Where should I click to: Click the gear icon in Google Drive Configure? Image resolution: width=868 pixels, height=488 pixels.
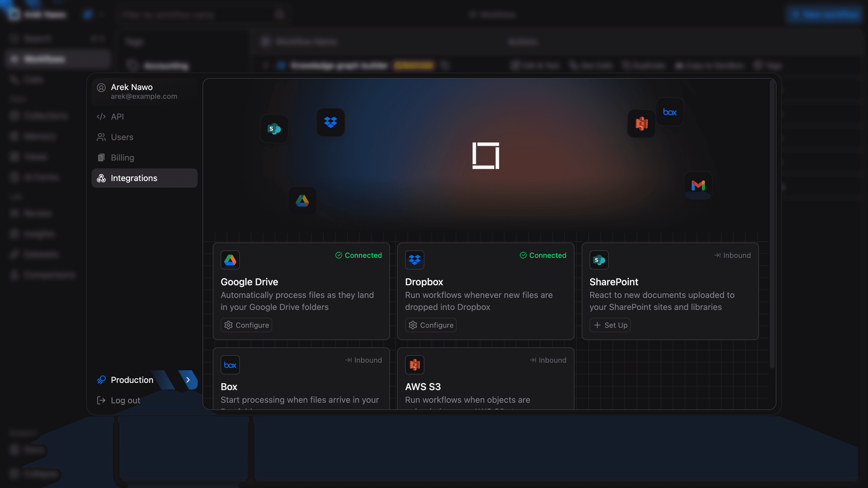coord(228,325)
